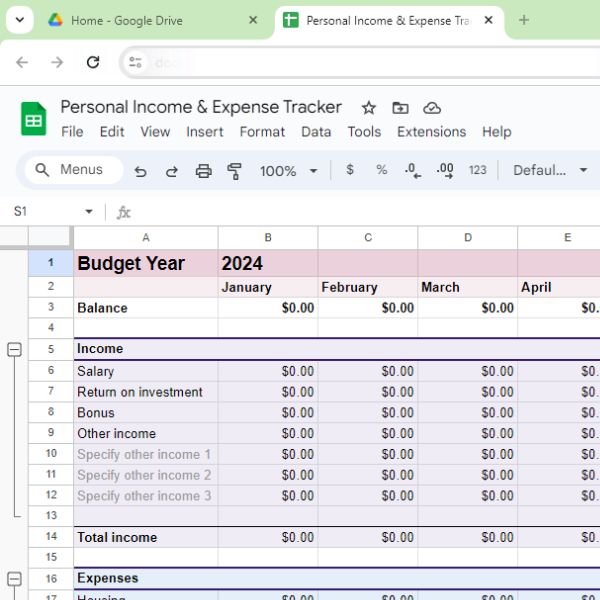The width and height of the screenshot is (600, 600).
Task: Open the Default font dropdown
Action: (x=550, y=170)
